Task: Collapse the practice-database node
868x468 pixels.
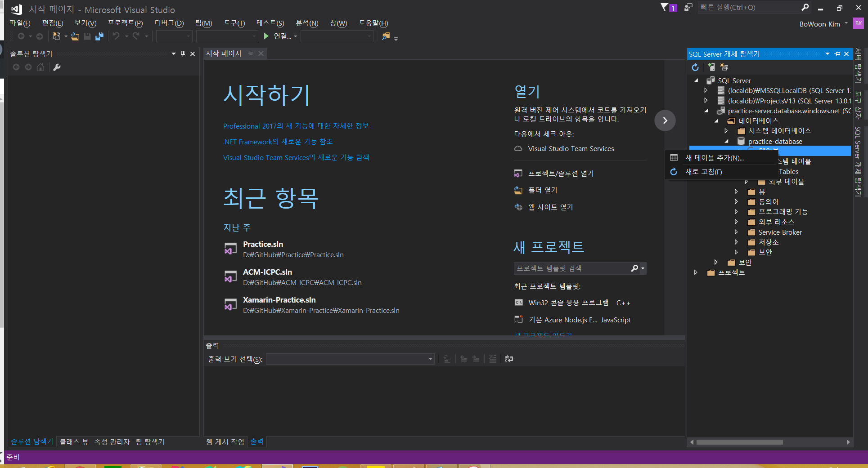Action: (x=727, y=141)
